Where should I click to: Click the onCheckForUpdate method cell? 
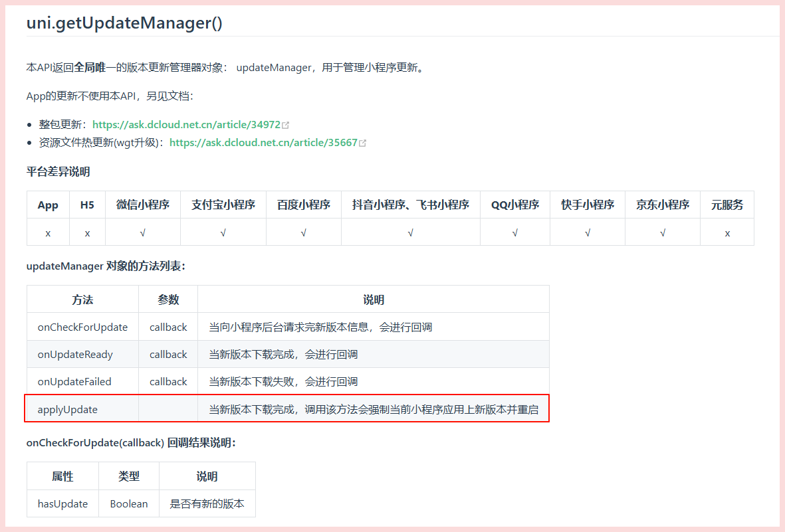[x=82, y=327]
